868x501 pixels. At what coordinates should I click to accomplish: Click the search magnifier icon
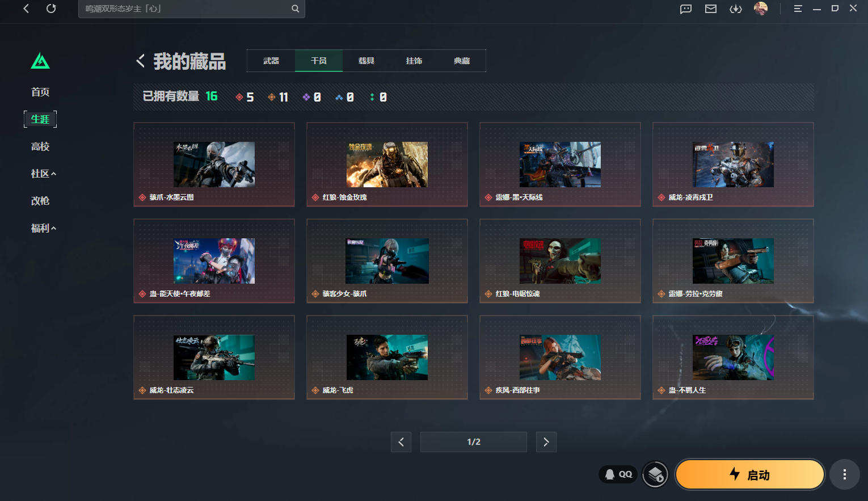coord(295,9)
